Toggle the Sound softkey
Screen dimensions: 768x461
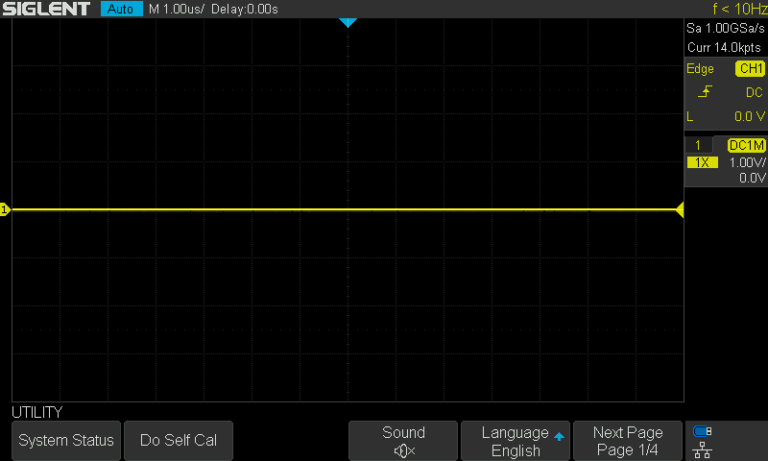pyautogui.click(x=403, y=441)
